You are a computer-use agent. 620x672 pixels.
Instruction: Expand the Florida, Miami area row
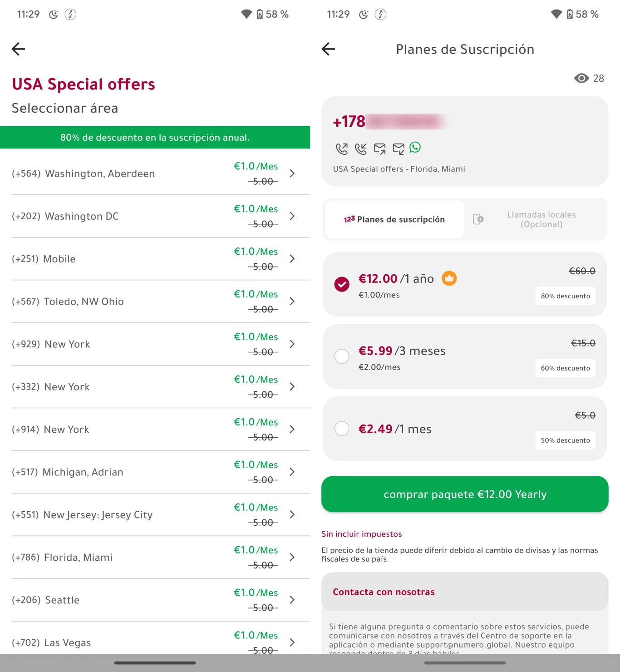tap(155, 557)
